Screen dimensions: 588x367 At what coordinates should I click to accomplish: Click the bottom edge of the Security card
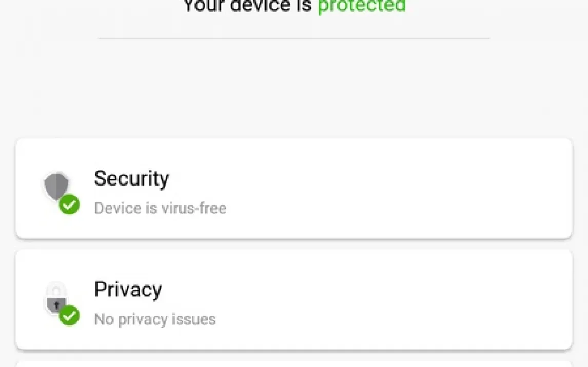293,237
